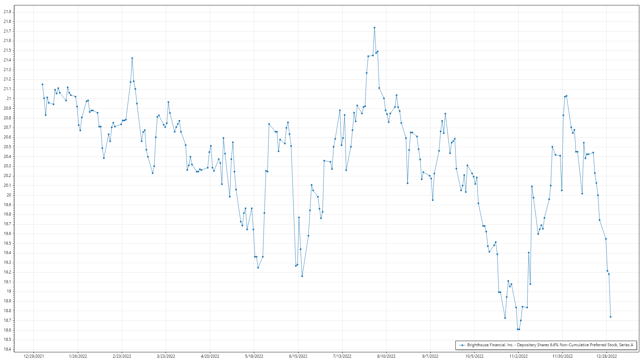Click the highest data point above 21.7
This screenshot has height=362, width=644.
point(374,28)
